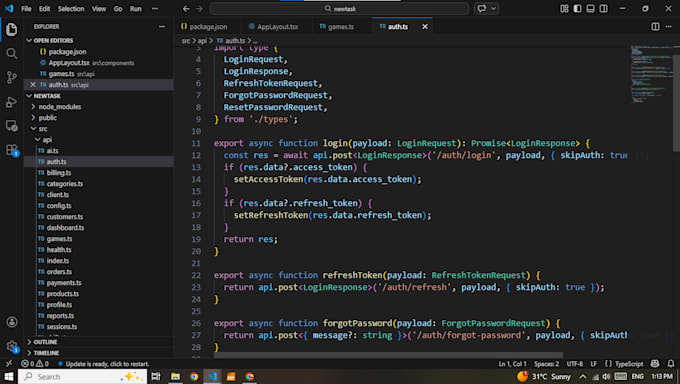Close auth.ts in Open Editors list
This screenshot has width=680, height=384.
tap(33, 85)
